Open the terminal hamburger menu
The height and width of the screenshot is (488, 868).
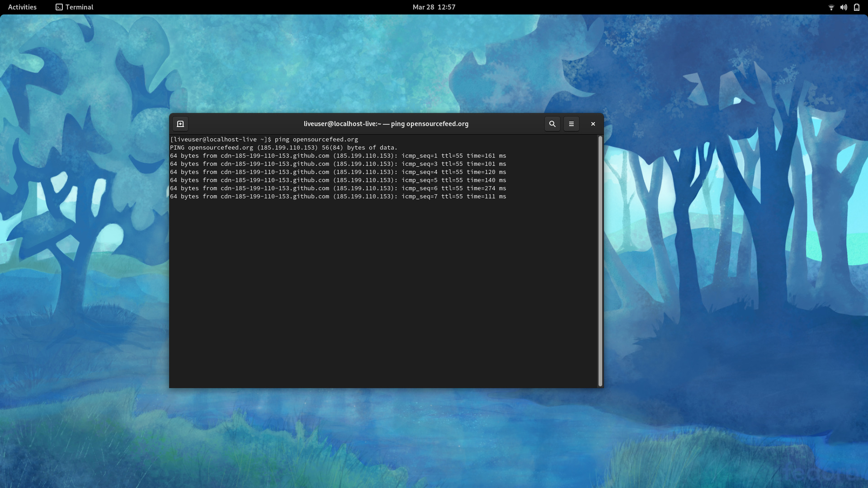point(571,124)
